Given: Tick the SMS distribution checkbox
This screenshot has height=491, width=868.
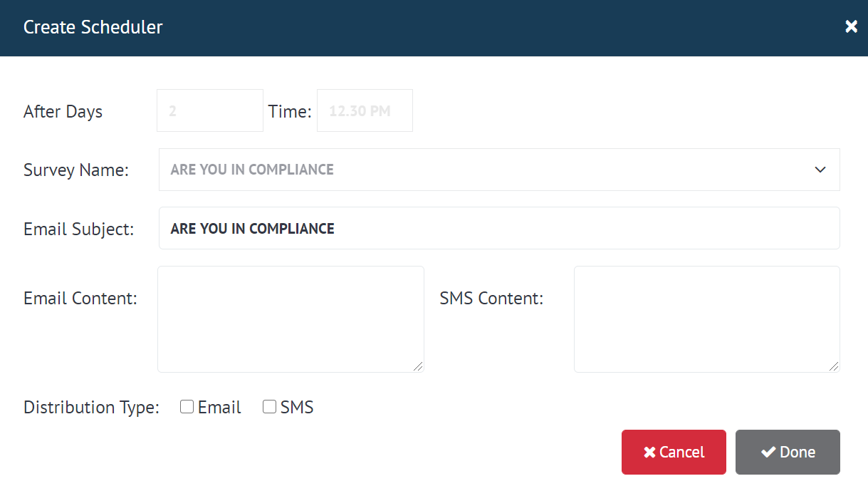Looking at the screenshot, I should point(270,407).
